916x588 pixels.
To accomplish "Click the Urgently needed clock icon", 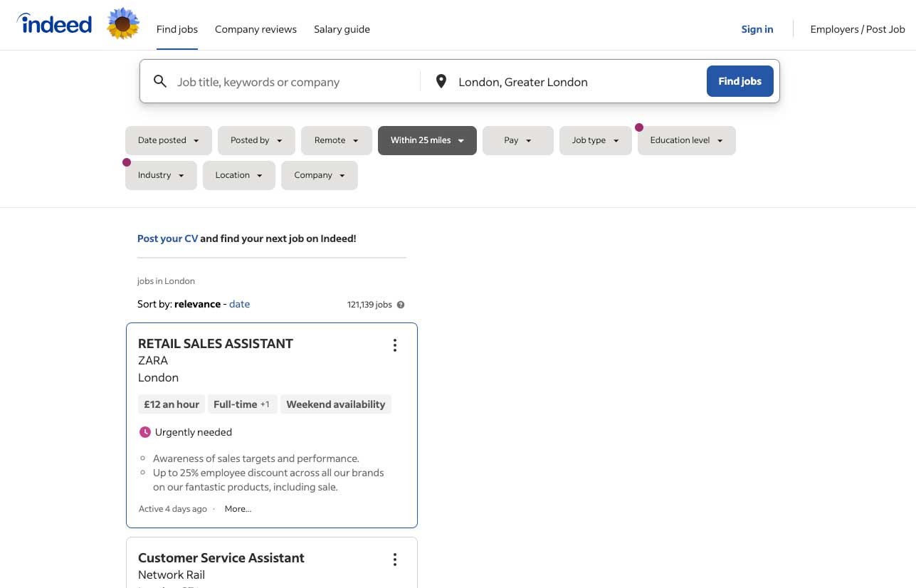I will coord(145,432).
